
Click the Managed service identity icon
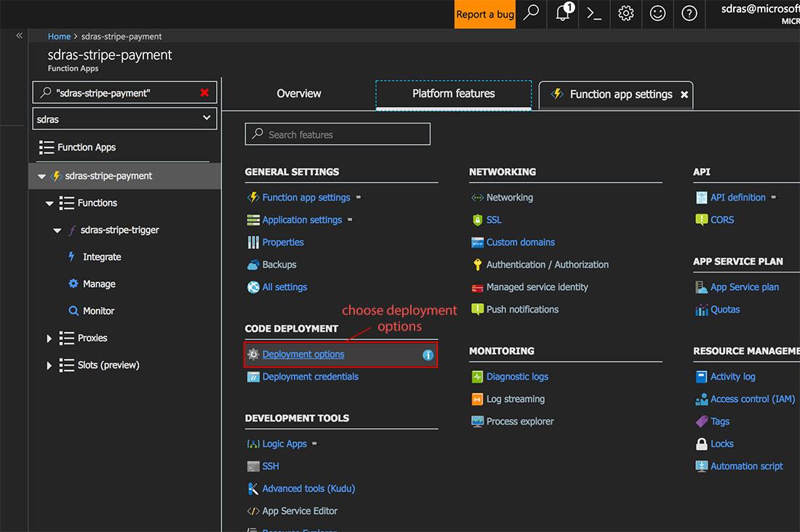tap(477, 288)
